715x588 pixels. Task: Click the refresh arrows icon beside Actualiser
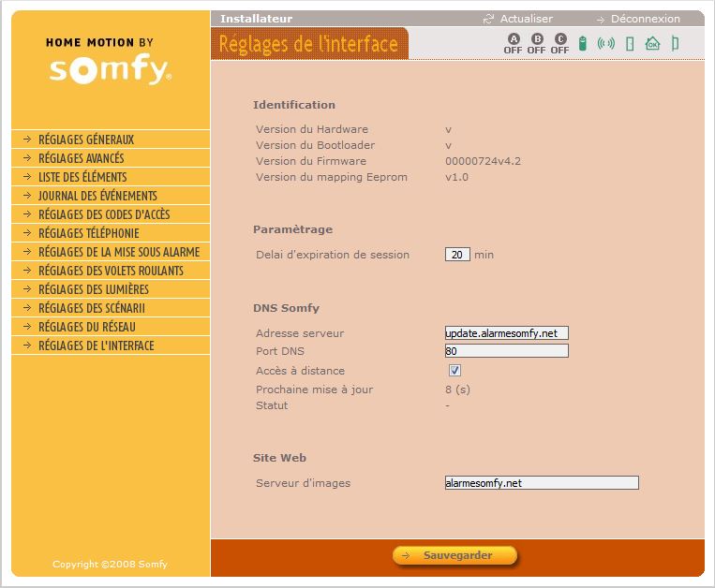(x=488, y=19)
